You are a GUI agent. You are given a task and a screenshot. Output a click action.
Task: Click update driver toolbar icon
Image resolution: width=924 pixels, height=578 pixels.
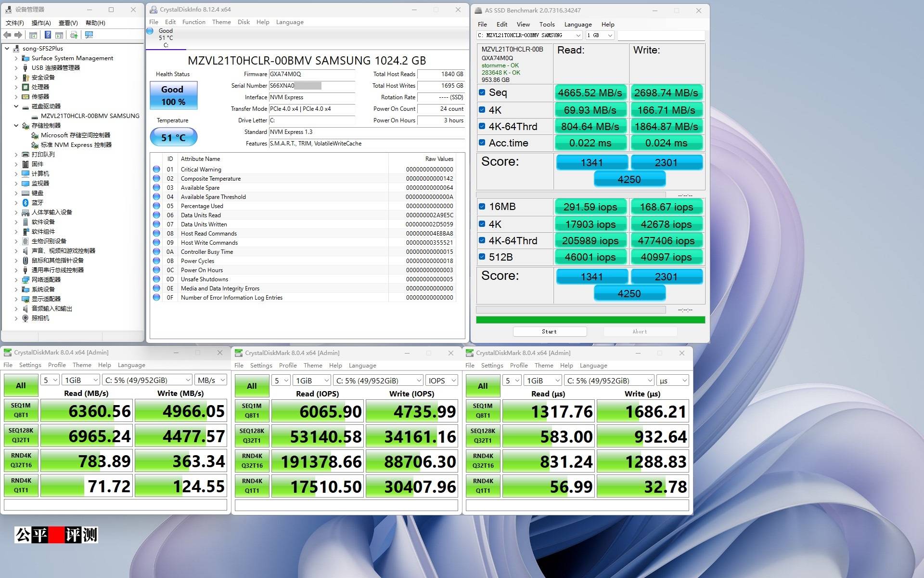pos(74,35)
